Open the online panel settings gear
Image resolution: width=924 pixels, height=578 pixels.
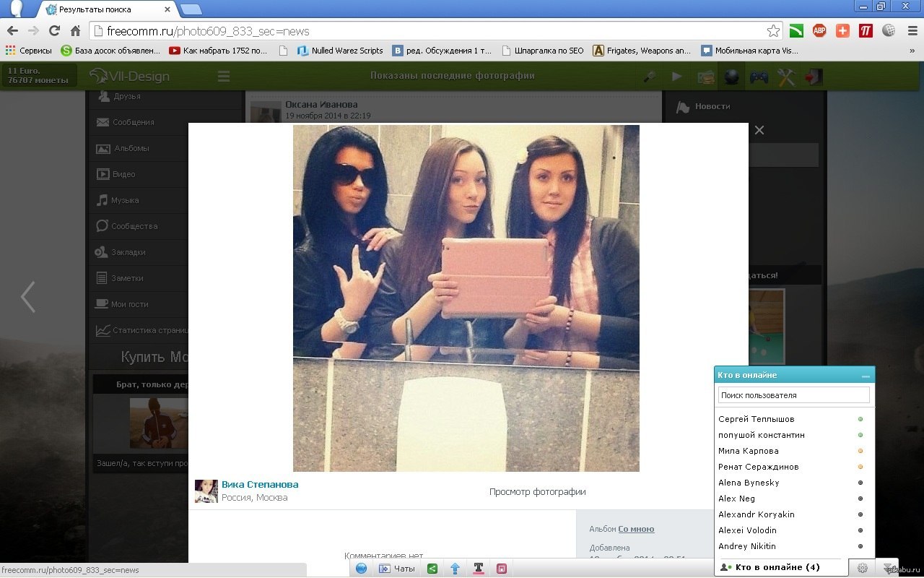tap(862, 568)
